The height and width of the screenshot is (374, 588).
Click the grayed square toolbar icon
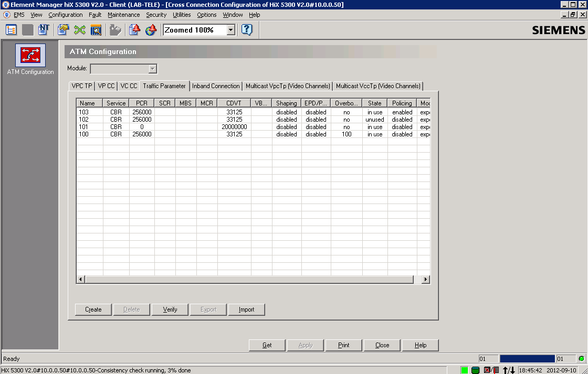pos(28,30)
